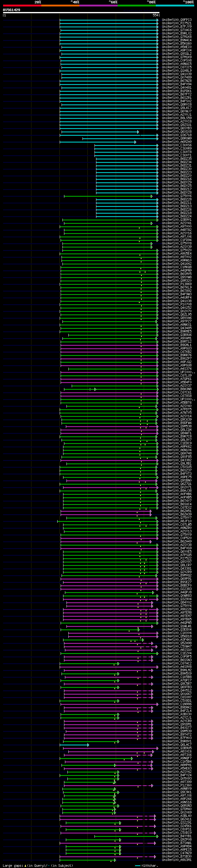Click label UniRef100_Q75VY8
Viewport: 197px width, 868px height.
point(177,243)
